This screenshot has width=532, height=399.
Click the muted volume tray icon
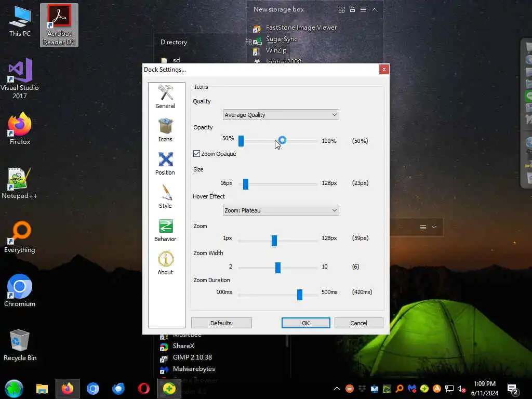461,389
